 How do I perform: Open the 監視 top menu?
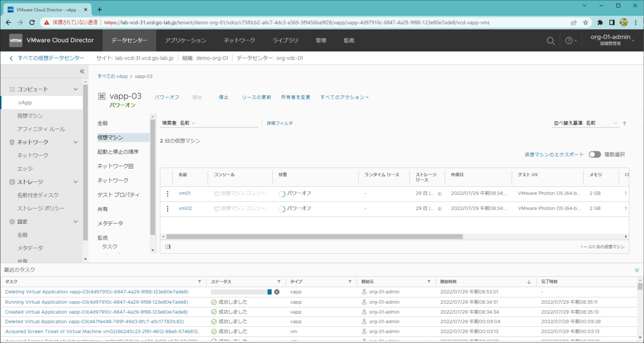click(x=349, y=40)
